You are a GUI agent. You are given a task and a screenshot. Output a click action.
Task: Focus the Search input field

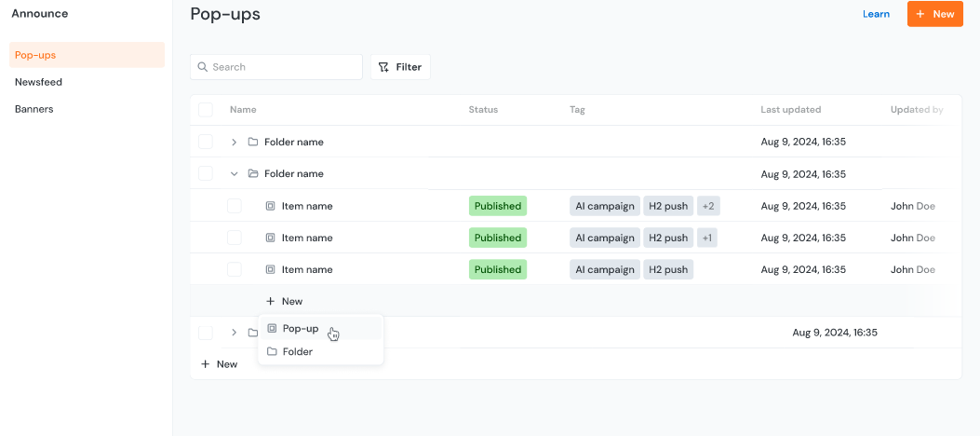[284, 67]
